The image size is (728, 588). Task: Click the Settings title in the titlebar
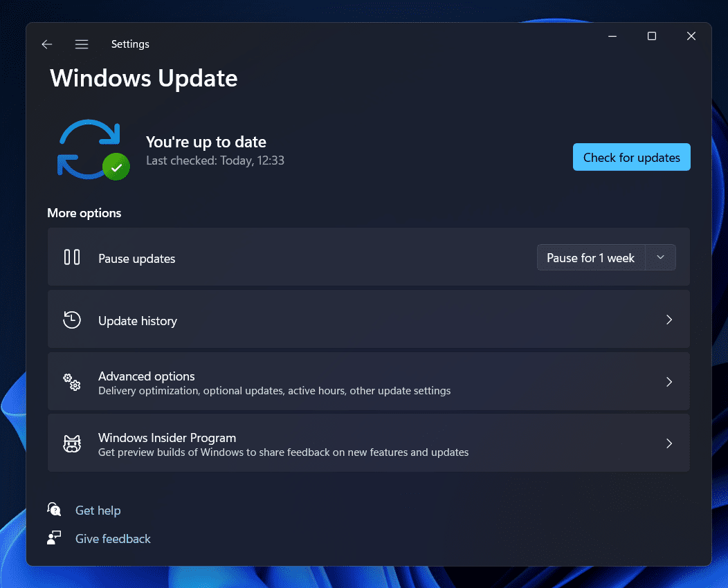130,44
